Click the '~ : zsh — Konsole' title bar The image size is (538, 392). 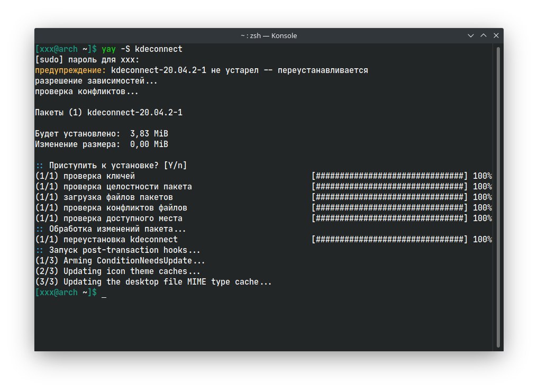click(x=269, y=35)
